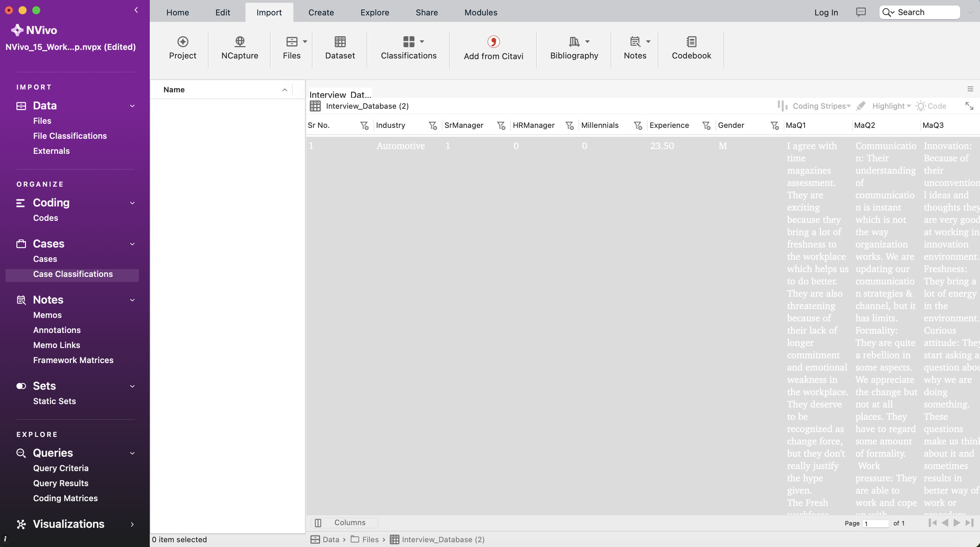This screenshot has width=980, height=547.
Task: Import a Dataset via ribbon icon
Action: pyautogui.click(x=340, y=41)
